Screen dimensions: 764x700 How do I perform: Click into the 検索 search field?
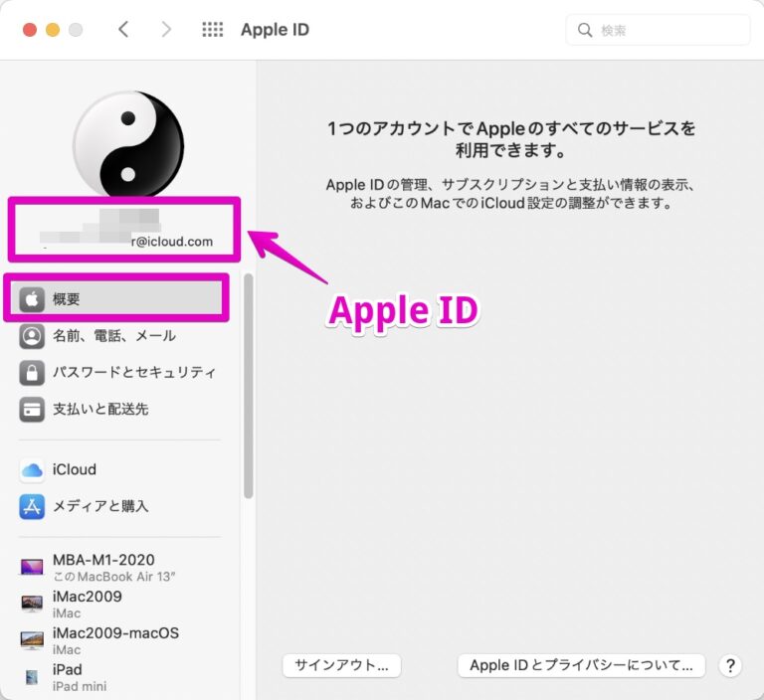tap(658, 30)
